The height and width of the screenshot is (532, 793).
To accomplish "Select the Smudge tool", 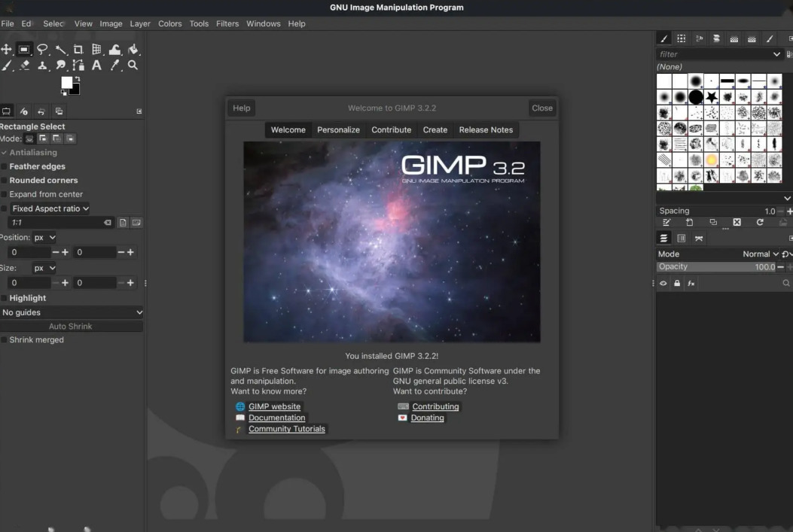I will coord(61,65).
